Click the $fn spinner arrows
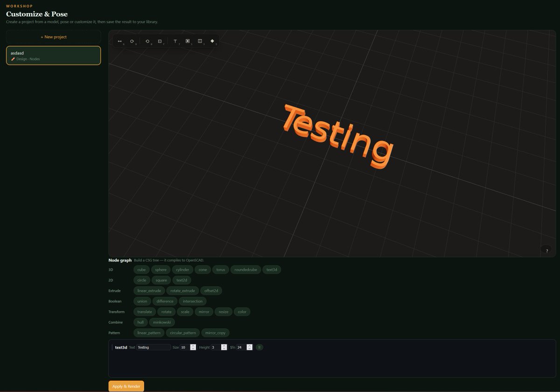 (x=249, y=347)
